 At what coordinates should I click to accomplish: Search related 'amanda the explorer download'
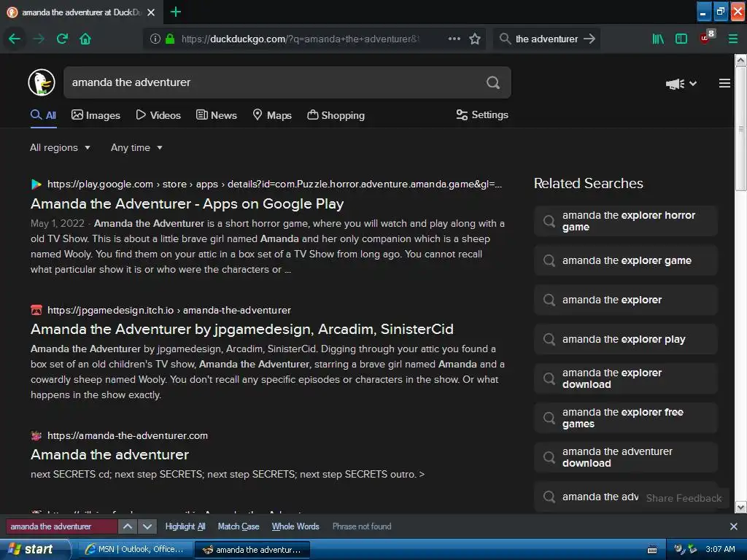(625, 378)
